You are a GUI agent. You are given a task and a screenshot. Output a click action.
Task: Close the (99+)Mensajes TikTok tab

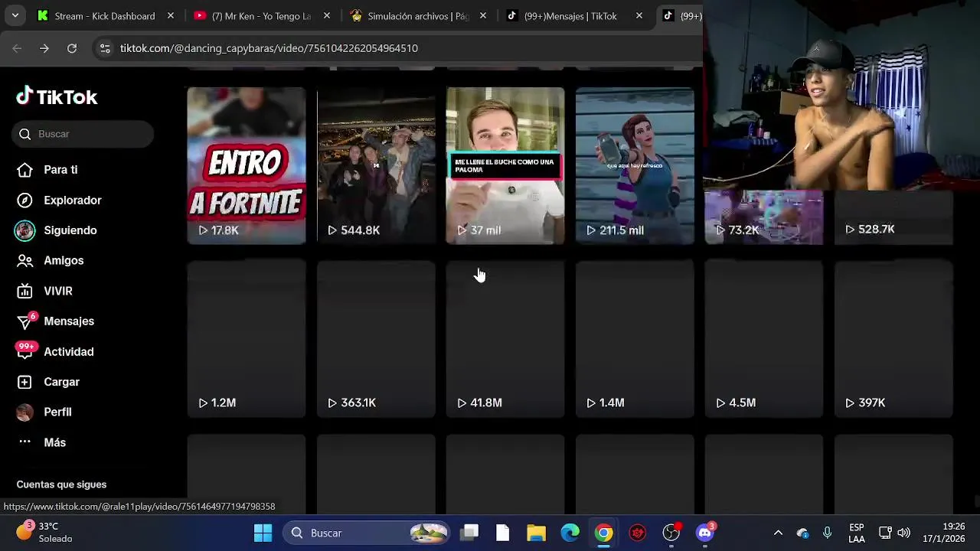click(639, 15)
